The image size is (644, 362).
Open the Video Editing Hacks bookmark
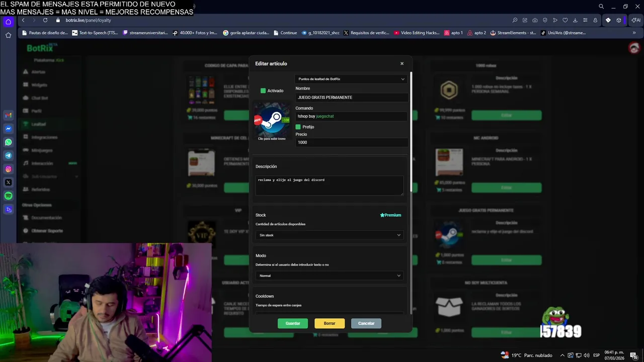[417, 33]
